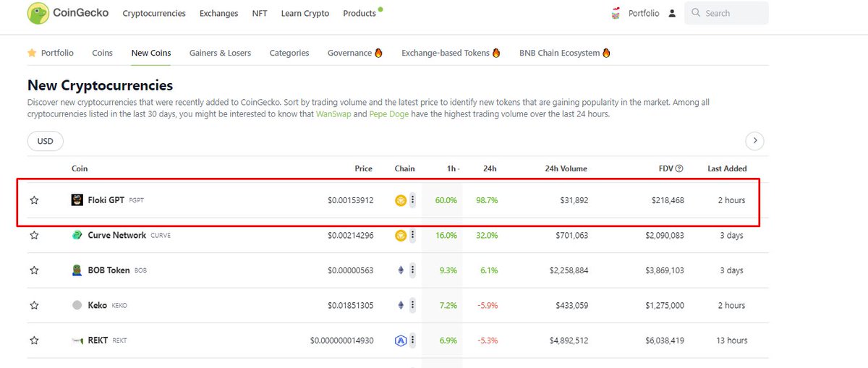Click the right arrow scroll button
Viewport: 868px width, 368px height.
tap(754, 141)
